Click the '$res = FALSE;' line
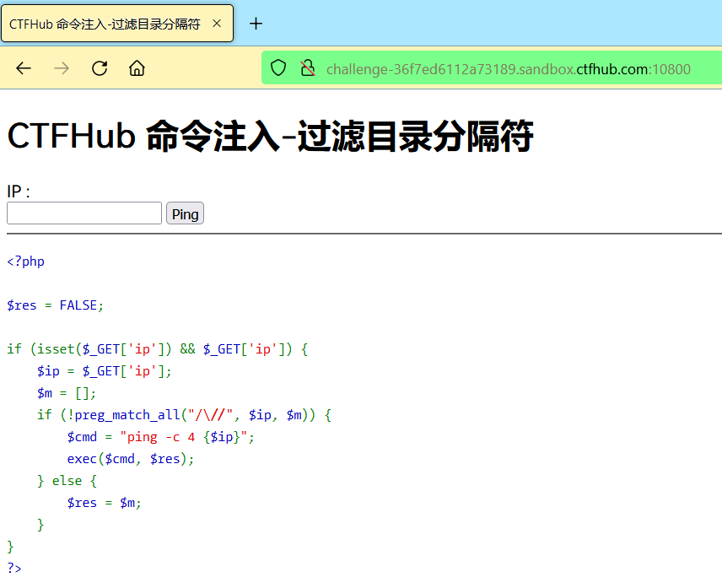 click(x=56, y=305)
